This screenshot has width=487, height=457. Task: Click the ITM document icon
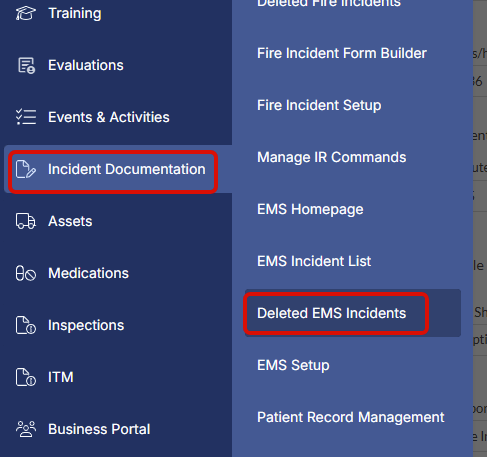pos(26,377)
